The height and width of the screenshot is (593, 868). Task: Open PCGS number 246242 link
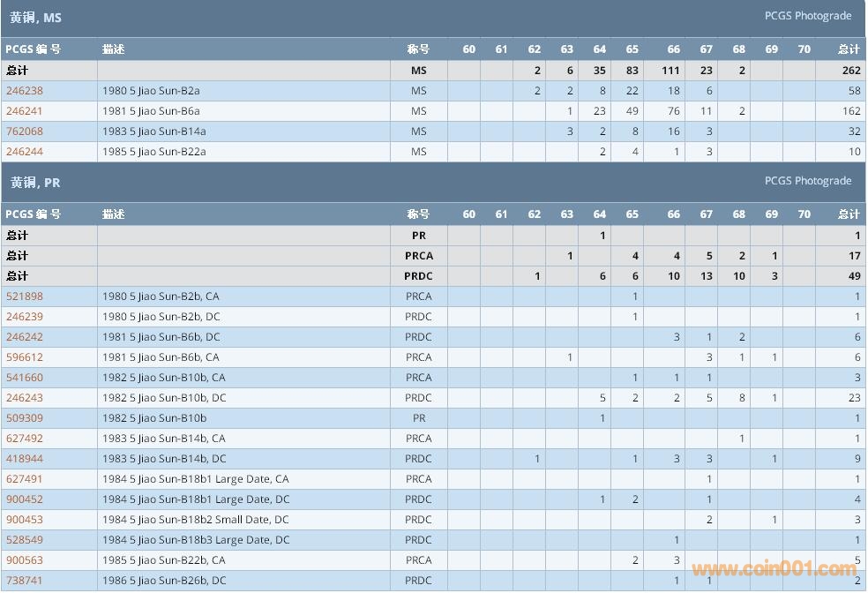25,337
